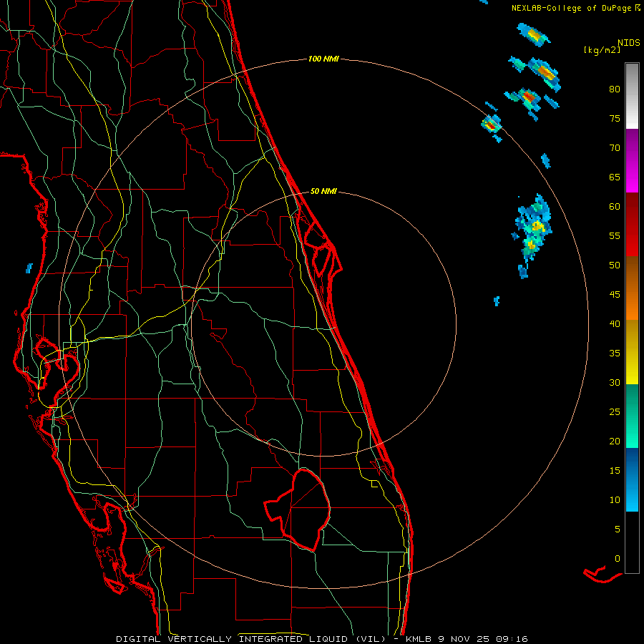
Task: Click the large blue-yellow storm cluster offshore
Action: tap(533, 234)
